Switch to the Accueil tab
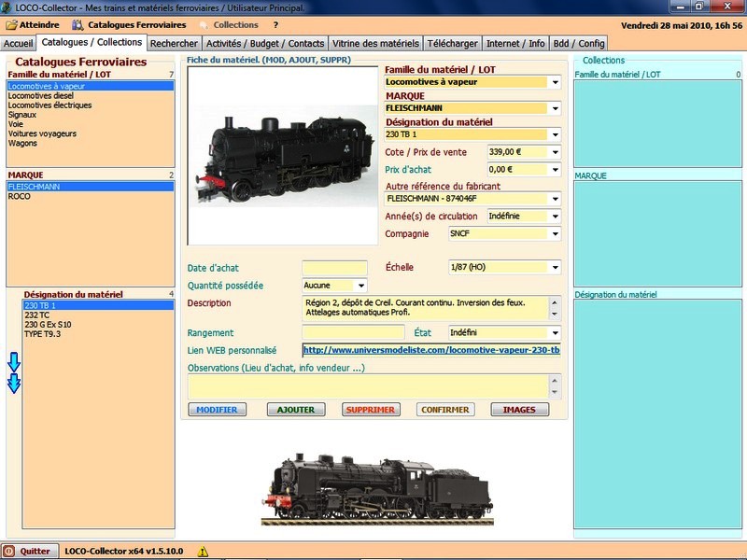 click(18, 43)
